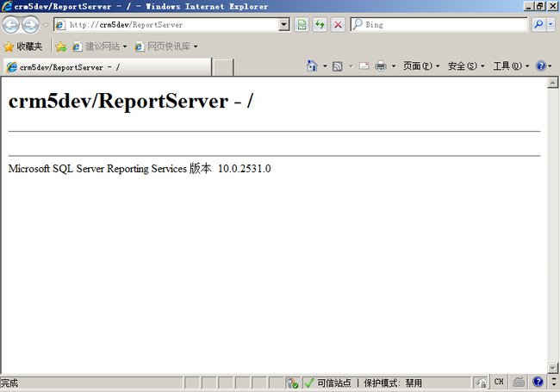This screenshot has width=560, height=392.
Task: Expand the RSS feeds dropdown arrow
Action: (x=351, y=66)
